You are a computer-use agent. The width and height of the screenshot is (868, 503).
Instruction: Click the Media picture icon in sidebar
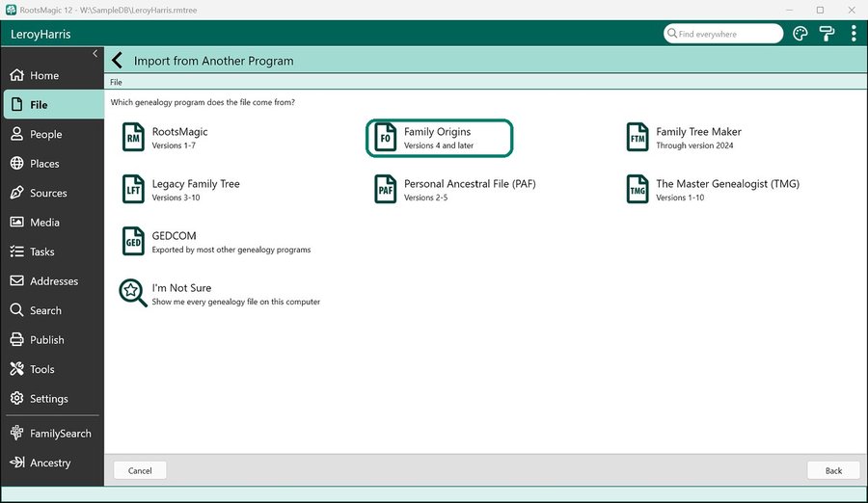(17, 222)
